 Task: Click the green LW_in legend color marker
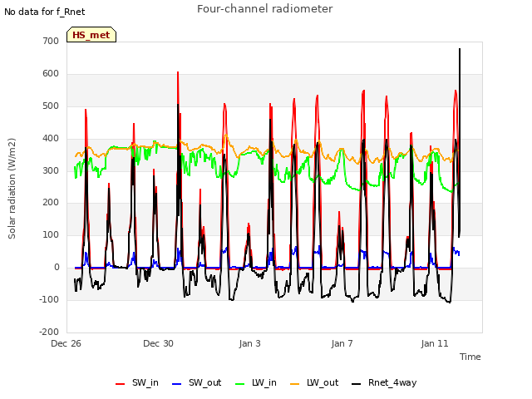pyautogui.click(x=240, y=384)
